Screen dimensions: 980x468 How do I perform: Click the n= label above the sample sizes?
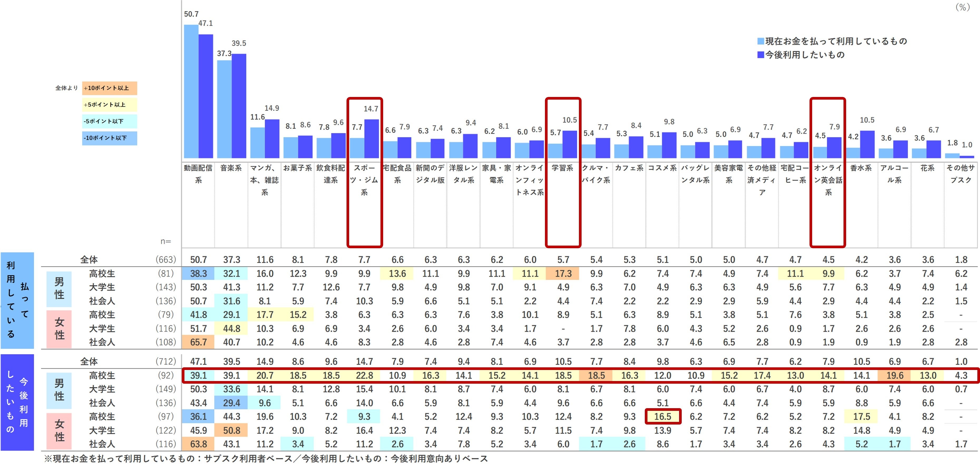click(165, 241)
